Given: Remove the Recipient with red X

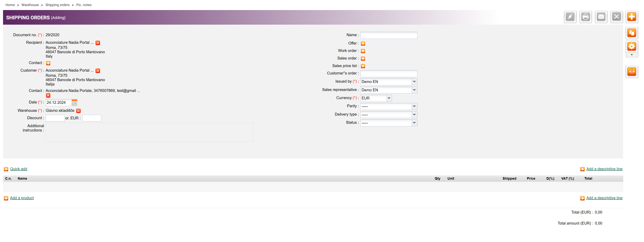Looking at the screenshot, I should [98, 43].
